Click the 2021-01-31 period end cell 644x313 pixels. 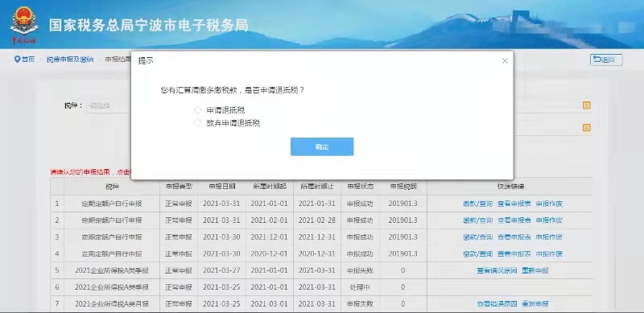coord(317,204)
